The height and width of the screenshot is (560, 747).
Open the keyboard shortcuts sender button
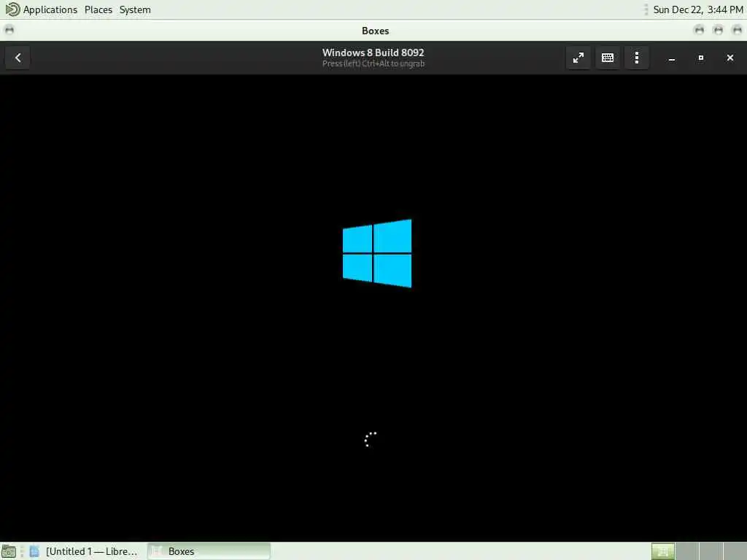coord(608,58)
